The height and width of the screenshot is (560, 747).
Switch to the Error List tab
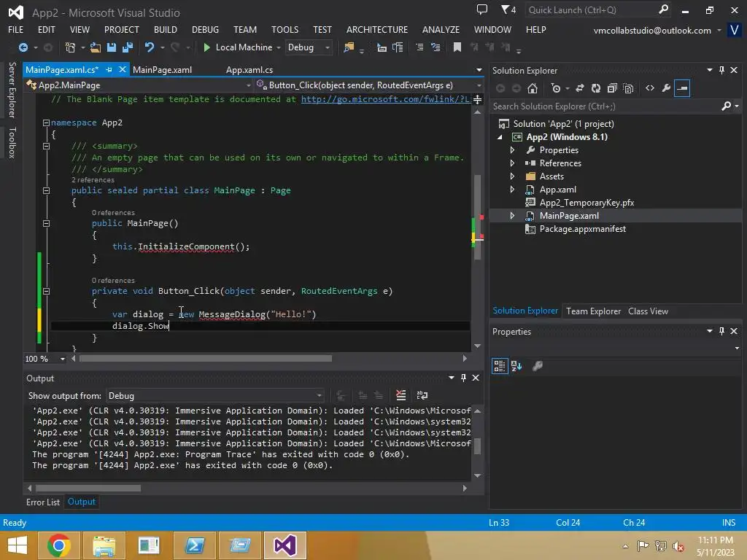click(x=43, y=502)
